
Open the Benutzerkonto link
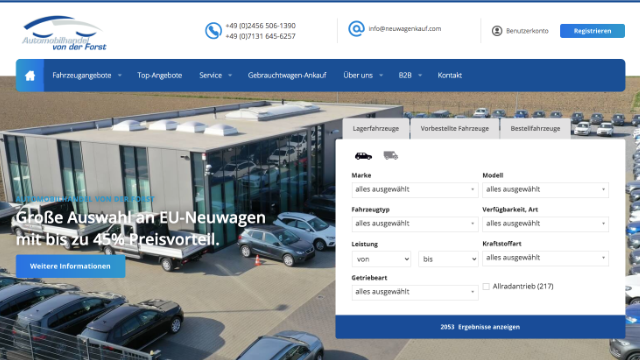(527, 31)
